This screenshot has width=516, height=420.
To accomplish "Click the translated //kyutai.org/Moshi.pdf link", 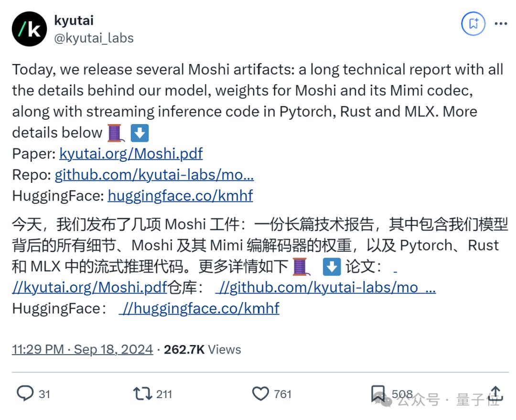I will (90, 288).
